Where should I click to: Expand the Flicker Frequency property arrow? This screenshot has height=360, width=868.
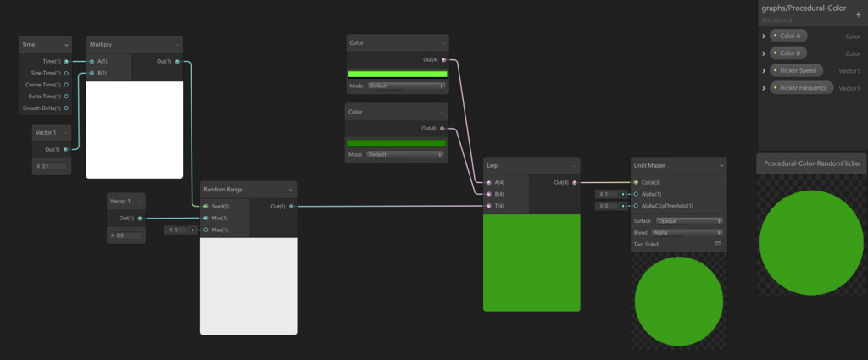764,88
